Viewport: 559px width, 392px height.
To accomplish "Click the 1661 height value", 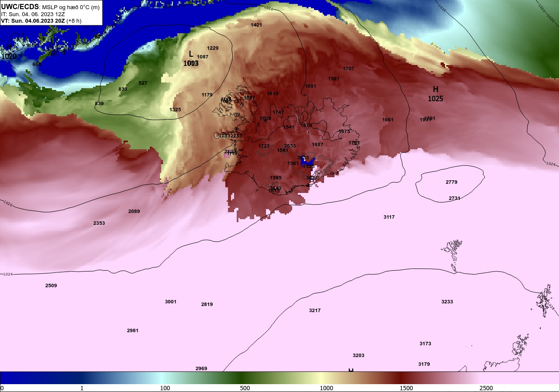I will [388, 120].
